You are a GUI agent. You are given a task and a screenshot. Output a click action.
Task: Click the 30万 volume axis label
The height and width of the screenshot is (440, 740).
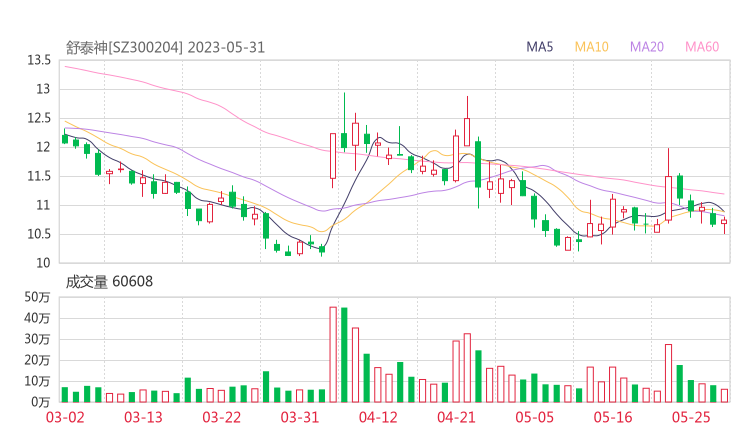[37, 339]
